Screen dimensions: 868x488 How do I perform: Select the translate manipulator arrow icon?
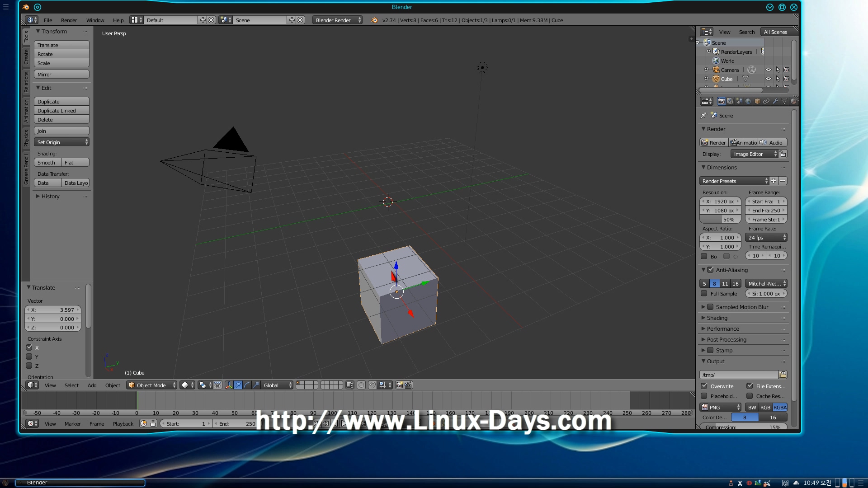[238, 385]
